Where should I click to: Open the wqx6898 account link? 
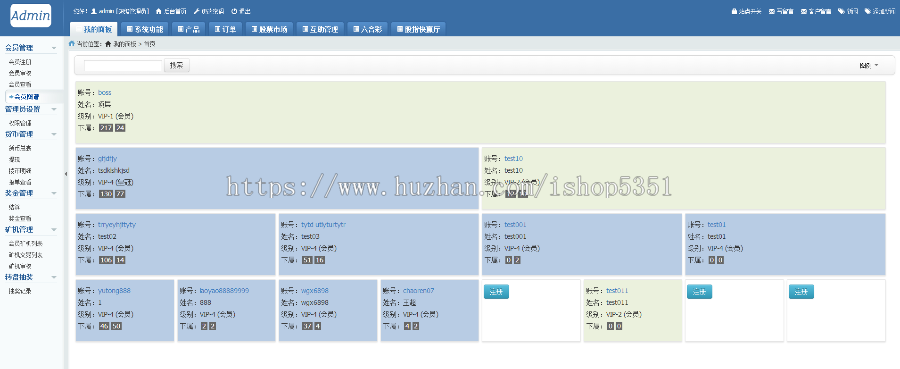pos(315,290)
